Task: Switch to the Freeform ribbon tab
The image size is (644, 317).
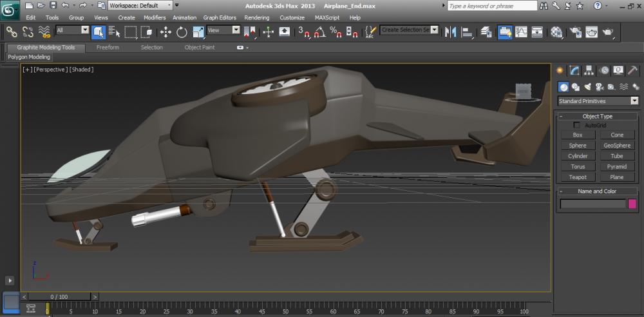Action: (x=108, y=48)
